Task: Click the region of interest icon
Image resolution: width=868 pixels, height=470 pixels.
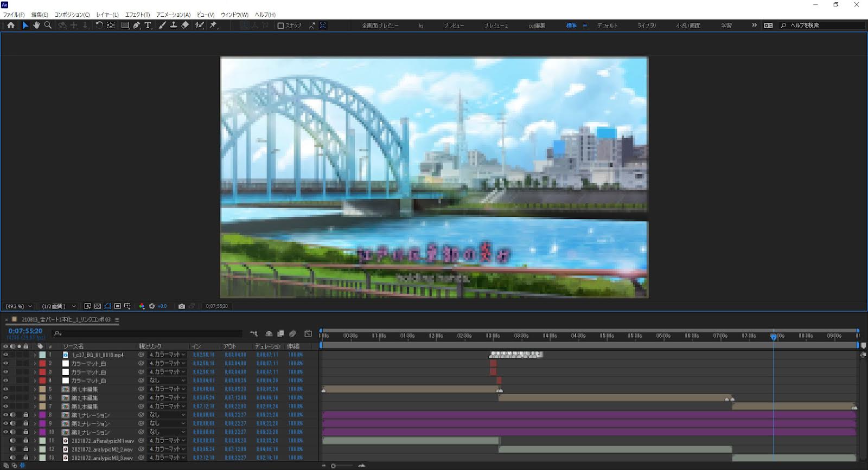Action: pyautogui.click(x=117, y=306)
